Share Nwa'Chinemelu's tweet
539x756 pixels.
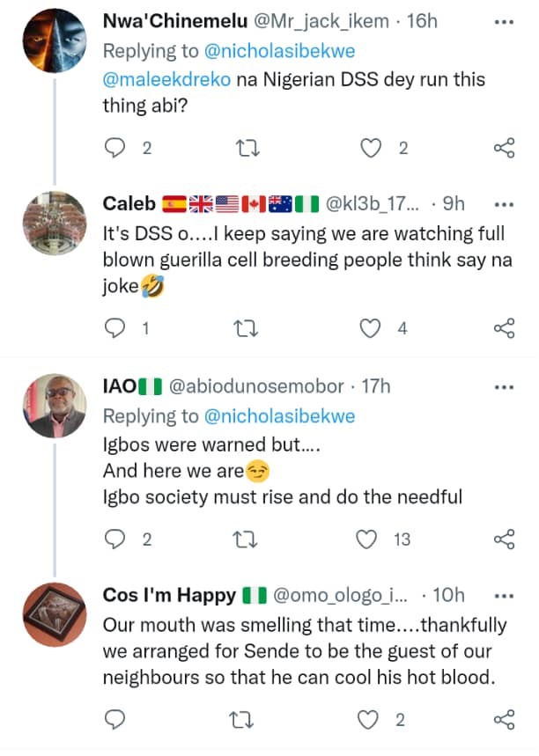pos(504,149)
